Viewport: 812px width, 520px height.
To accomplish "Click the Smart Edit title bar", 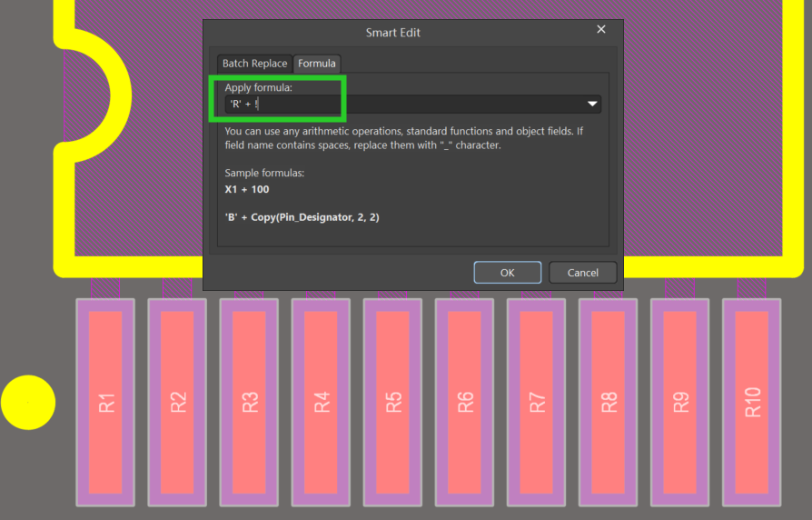I will coord(392,33).
